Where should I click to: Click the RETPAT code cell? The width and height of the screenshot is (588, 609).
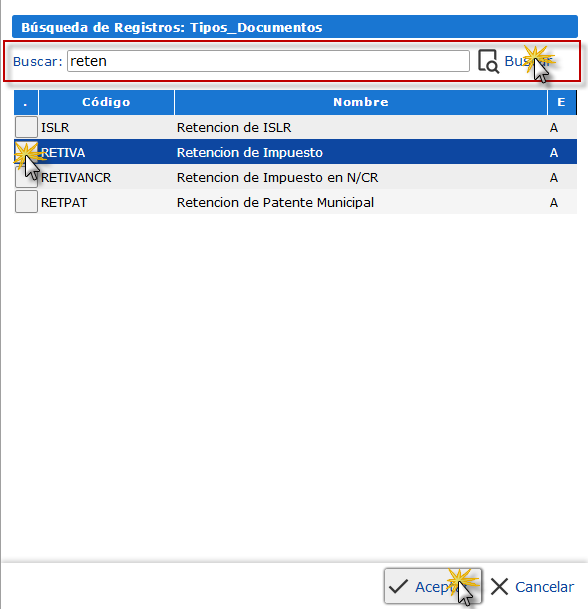64,202
